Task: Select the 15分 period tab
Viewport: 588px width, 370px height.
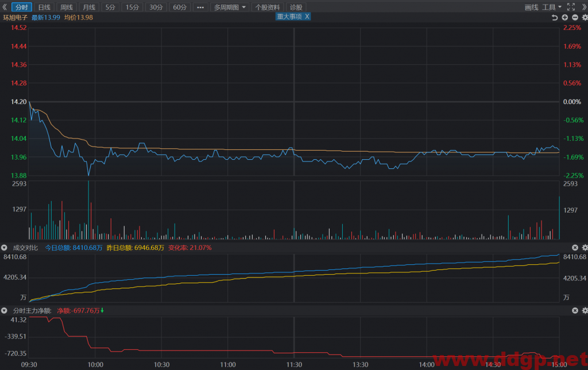Action: [x=132, y=7]
